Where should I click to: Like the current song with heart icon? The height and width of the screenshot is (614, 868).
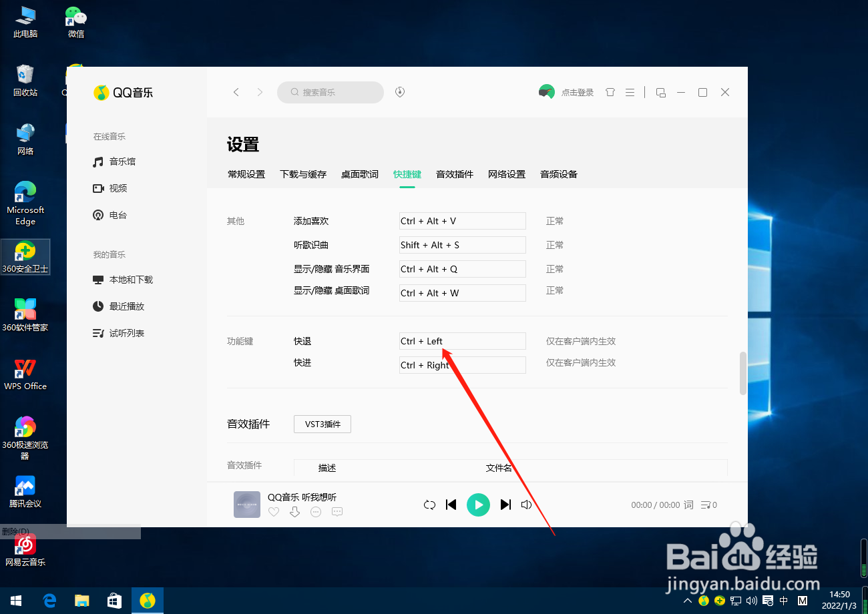point(274,512)
